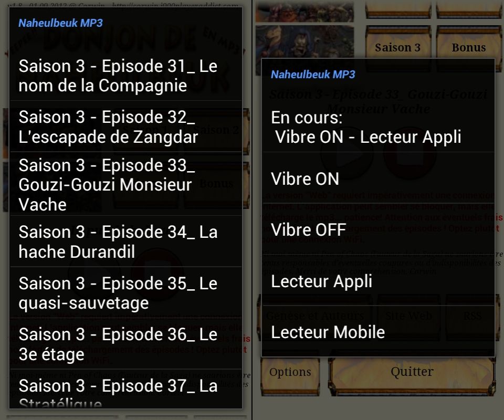Viewport: 504px width, 420px height.
Task: Switch to Lecteur Mobile player
Action: point(378,331)
